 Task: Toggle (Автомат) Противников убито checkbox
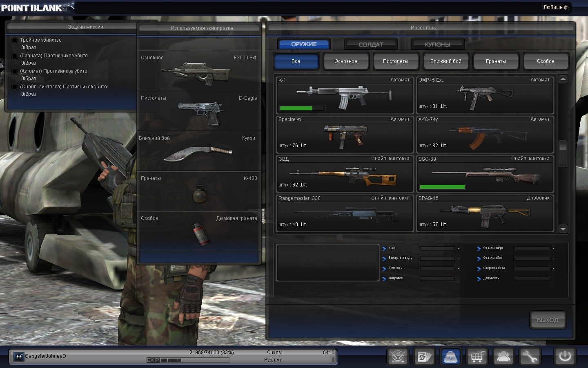[x=15, y=72]
